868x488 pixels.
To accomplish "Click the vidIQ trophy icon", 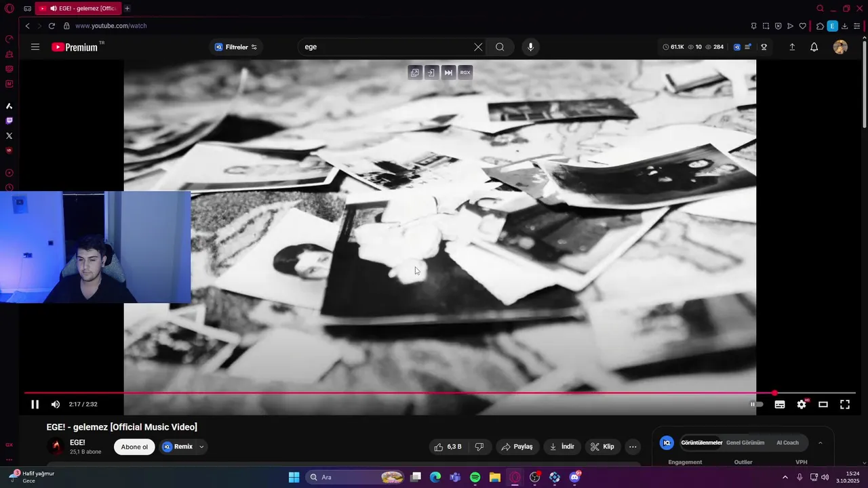I will coord(764,47).
